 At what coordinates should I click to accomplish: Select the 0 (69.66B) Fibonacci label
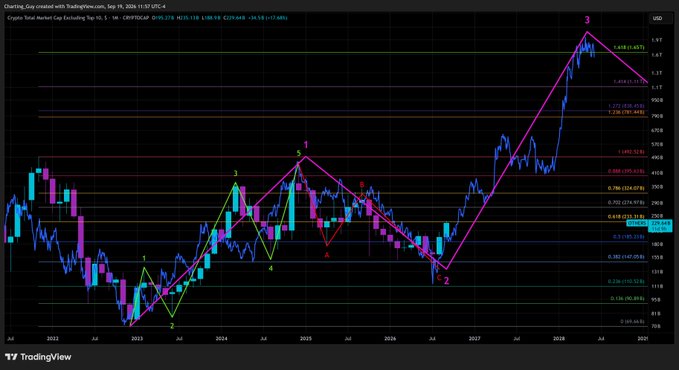tap(632, 322)
